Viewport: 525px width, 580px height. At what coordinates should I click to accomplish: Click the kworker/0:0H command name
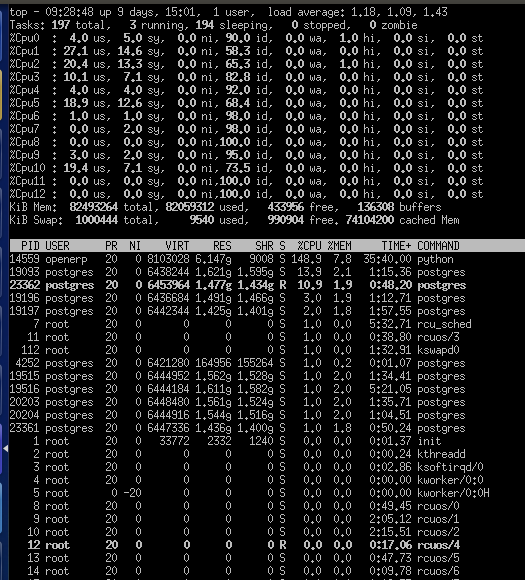point(453,493)
